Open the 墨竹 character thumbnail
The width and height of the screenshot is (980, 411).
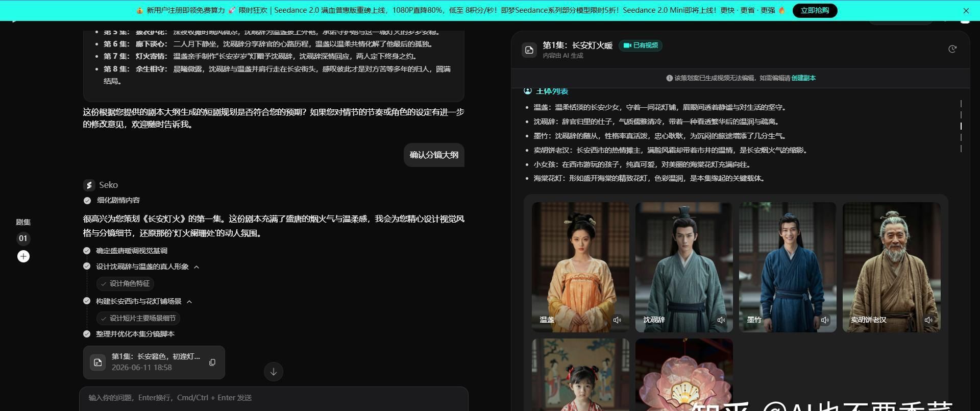tap(788, 267)
